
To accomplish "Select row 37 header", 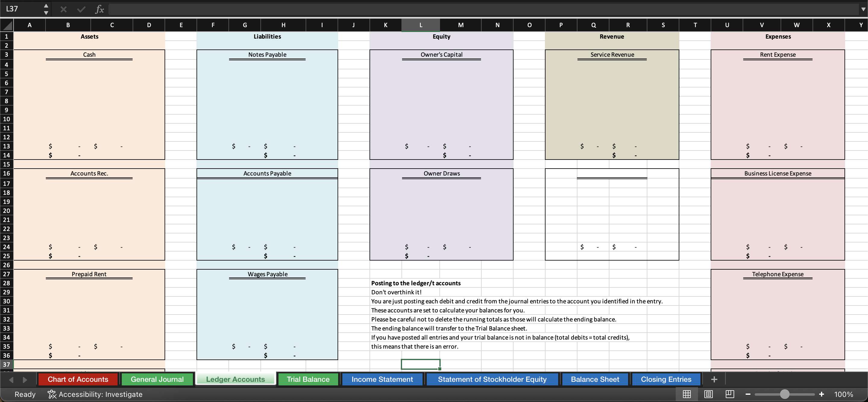I will pyautogui.click(x=6, y=364).
